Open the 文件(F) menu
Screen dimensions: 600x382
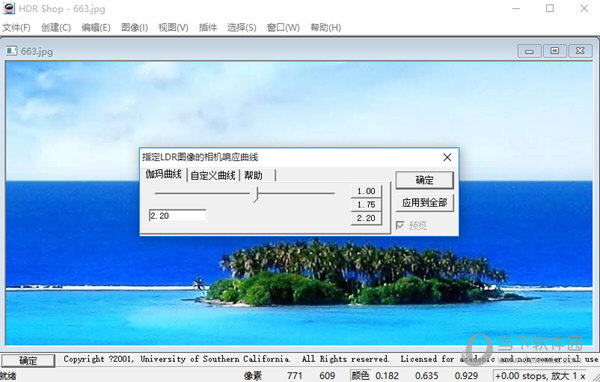pos(16,28)
